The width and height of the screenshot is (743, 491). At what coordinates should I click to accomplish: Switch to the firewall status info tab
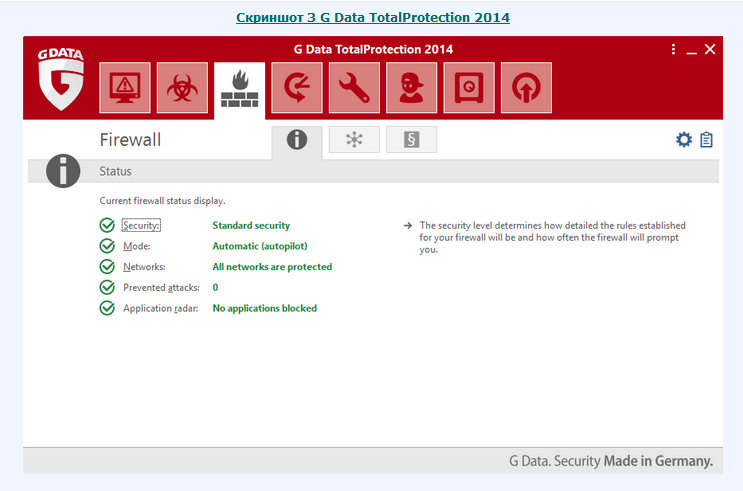click(x=297, y=140)
